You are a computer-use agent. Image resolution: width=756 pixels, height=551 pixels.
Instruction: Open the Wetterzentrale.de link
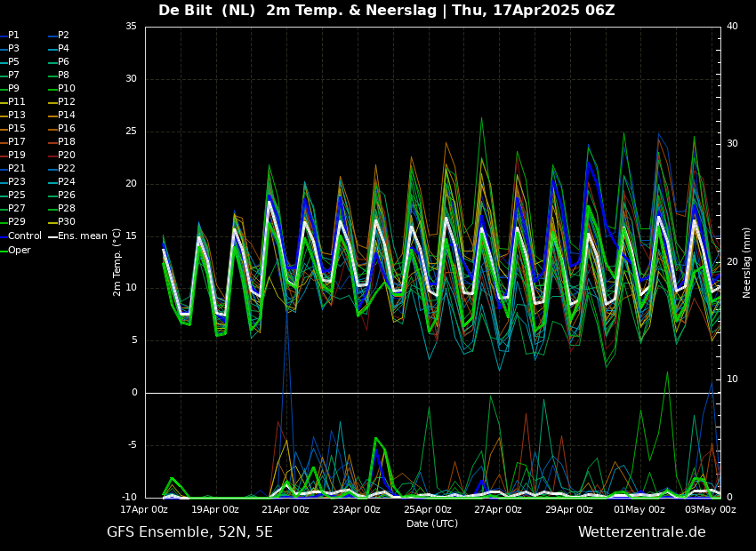(641, 532)
